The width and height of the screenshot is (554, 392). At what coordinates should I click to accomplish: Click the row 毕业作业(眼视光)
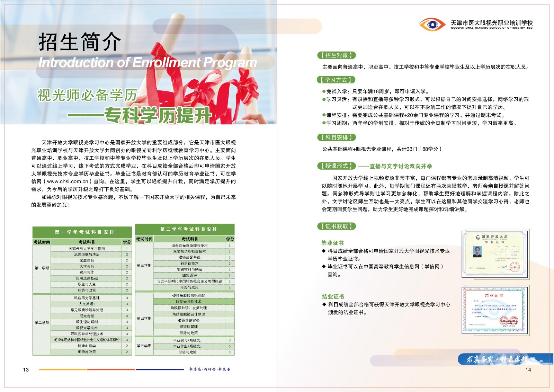coord(194,346)
